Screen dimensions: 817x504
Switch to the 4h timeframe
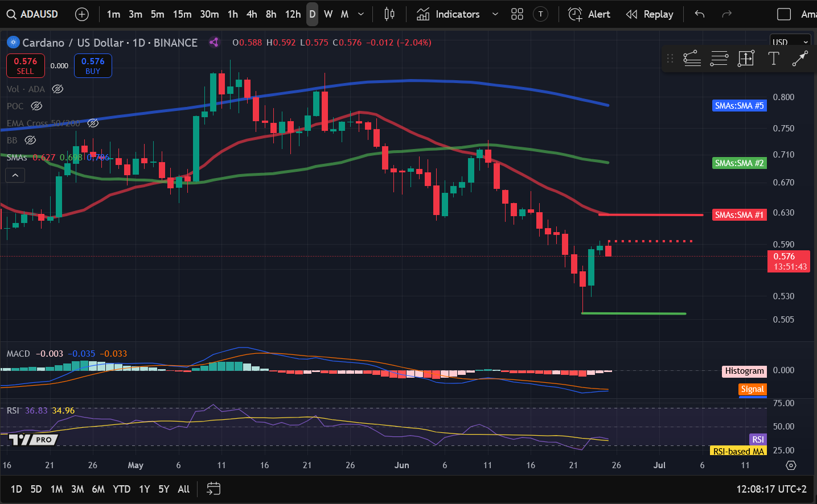252,14
